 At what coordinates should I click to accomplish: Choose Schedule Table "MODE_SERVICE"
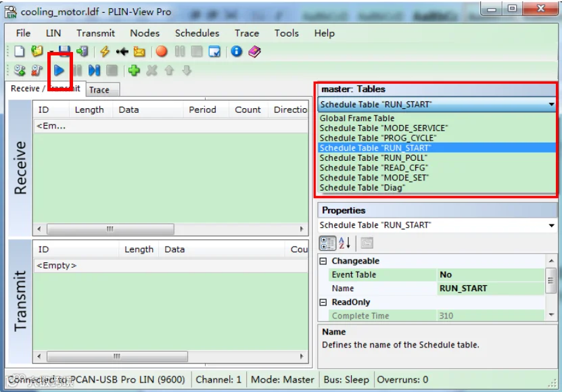[437, 128]
